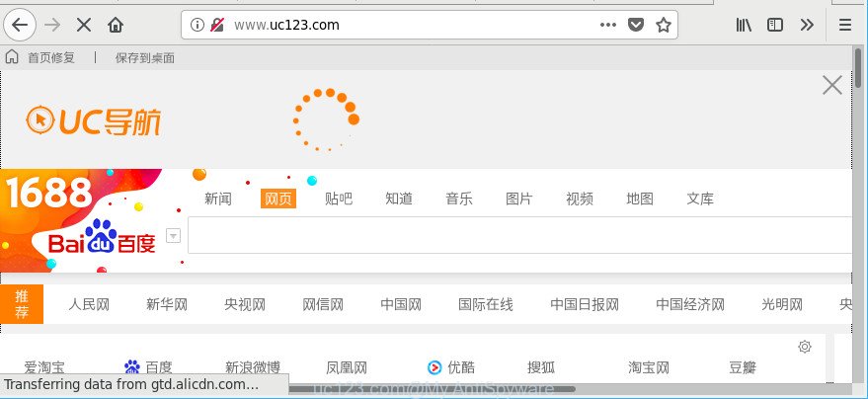Click the site list settings gear icon
This screenshot has width=868, height=399.
pos(805,347)
